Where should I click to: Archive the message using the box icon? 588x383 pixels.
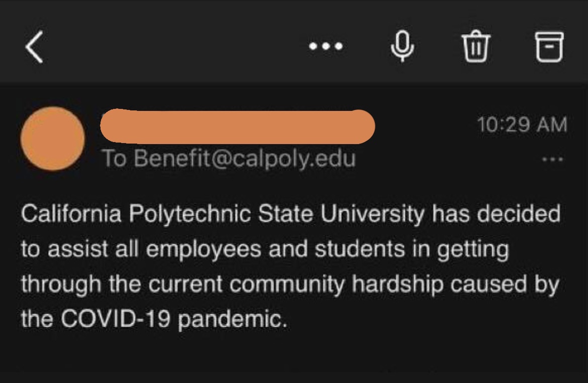549,47
